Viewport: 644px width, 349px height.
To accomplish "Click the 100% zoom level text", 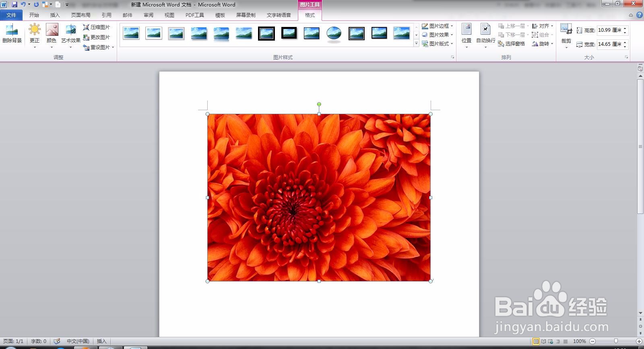I will click(579, 341).
